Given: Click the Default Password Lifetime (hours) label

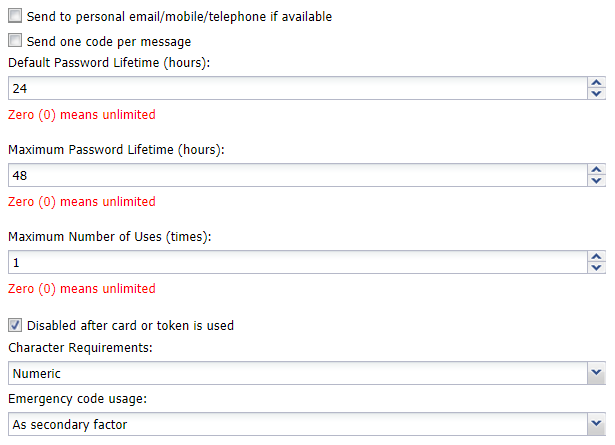Looking at the screenshot, I should [115, 63].
